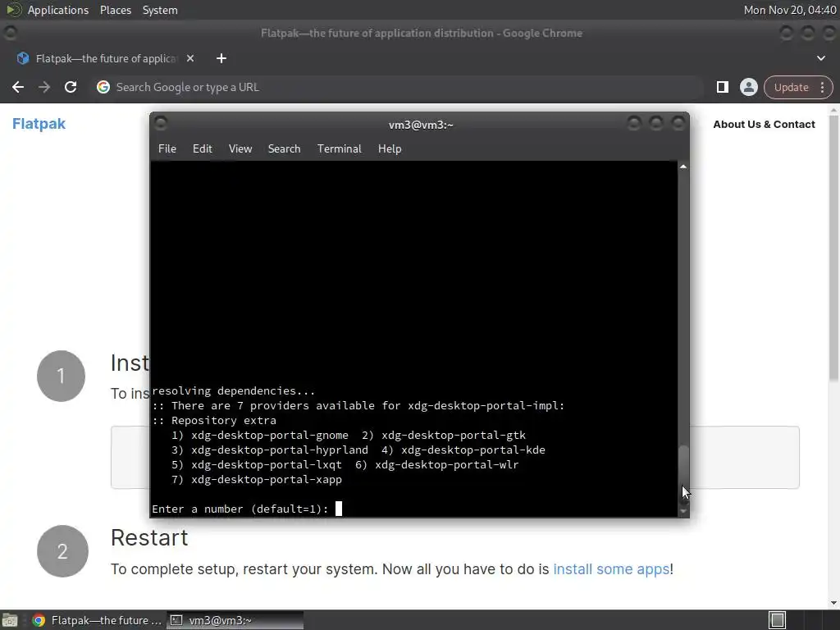
Task: Close the Flatpak browser tab
Action: coord(190,58)
